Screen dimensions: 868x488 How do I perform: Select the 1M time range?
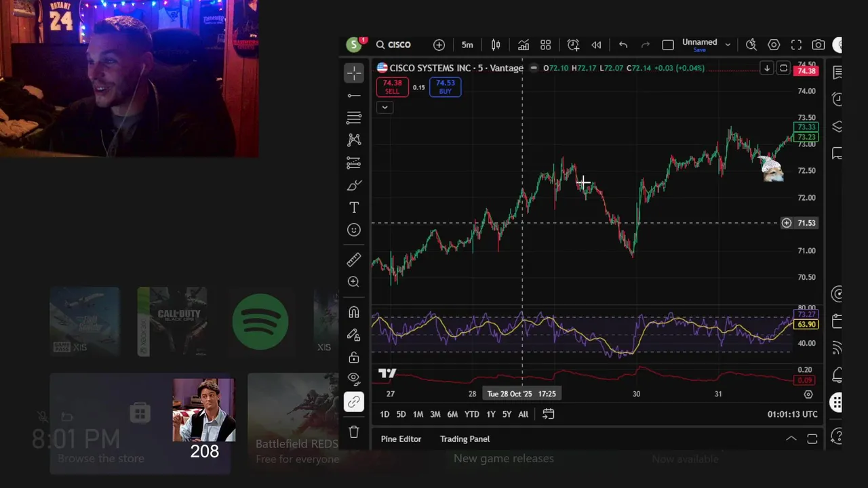pyautogui.click(x=418, y=414)
